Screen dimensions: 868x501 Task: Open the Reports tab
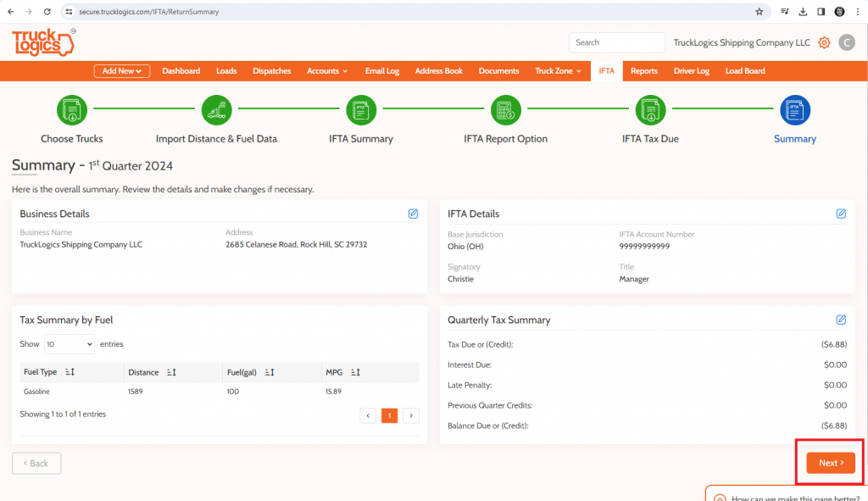click(644, 71)
